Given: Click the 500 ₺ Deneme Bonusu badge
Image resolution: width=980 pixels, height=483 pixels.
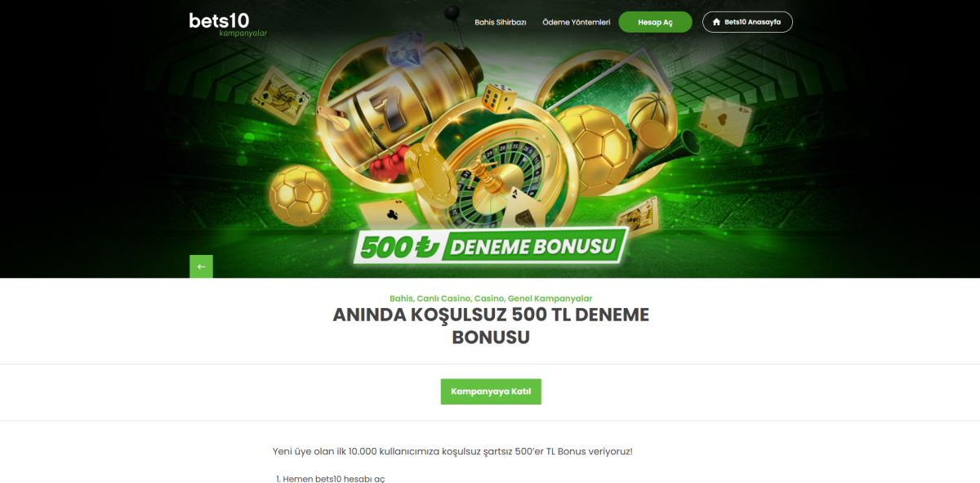Looking at the screenshot, I should [491, 247].
